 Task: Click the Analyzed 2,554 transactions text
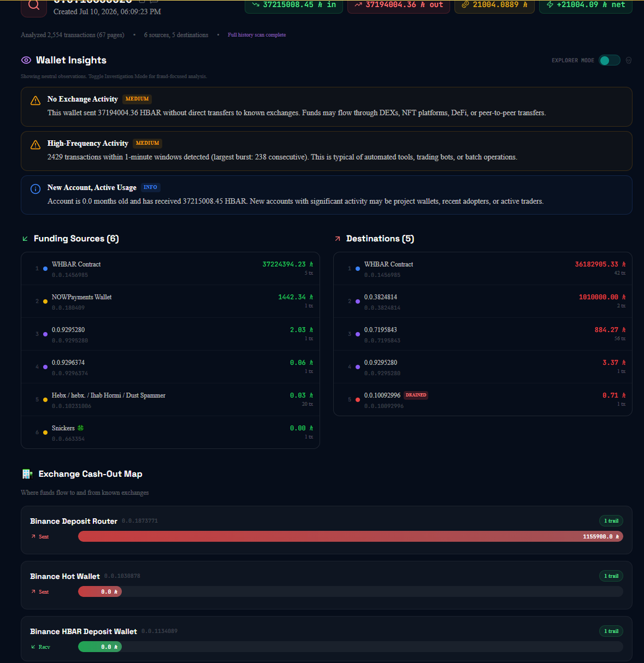(x=72, y=35)
